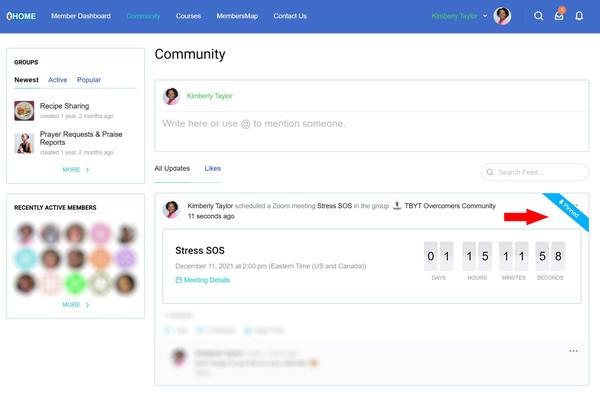Open the messages inbox icon

pos(559,16)
